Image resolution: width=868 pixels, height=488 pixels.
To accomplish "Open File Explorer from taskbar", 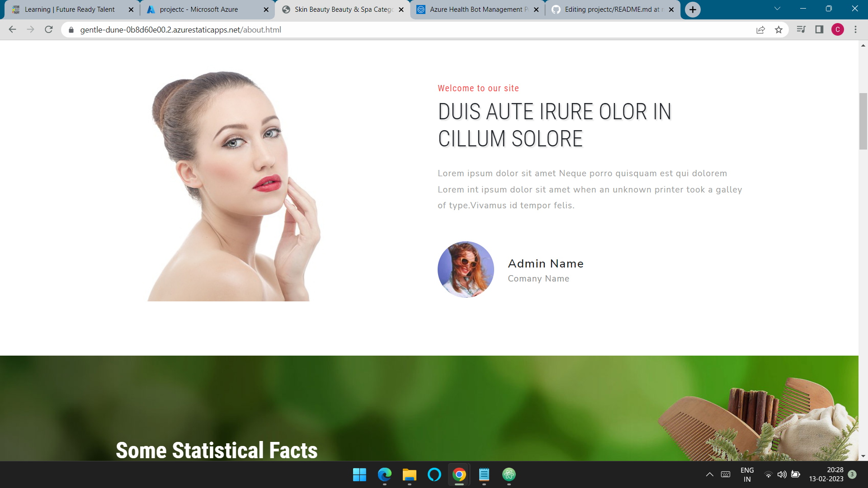I will [x=409, y=474].
